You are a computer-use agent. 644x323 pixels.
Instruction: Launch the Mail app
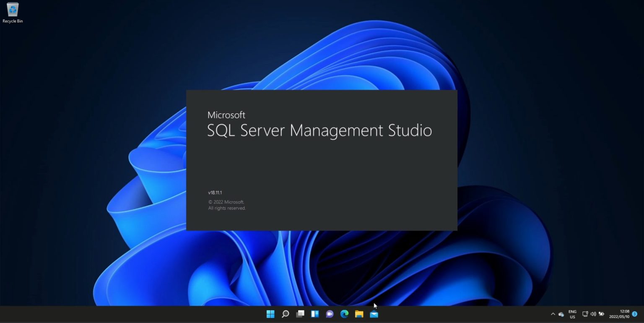click(x=374, y=314)
